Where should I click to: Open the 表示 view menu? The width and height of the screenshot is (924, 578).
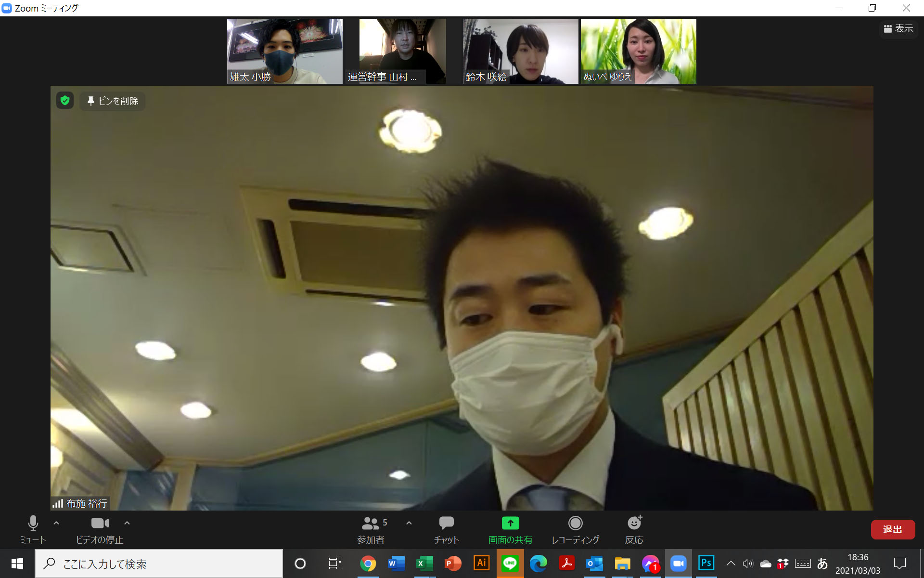pos(898,29)
